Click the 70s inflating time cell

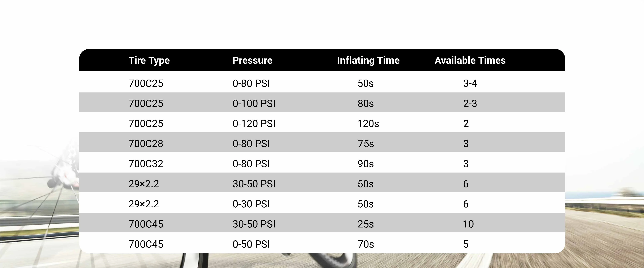coord(365,244)
